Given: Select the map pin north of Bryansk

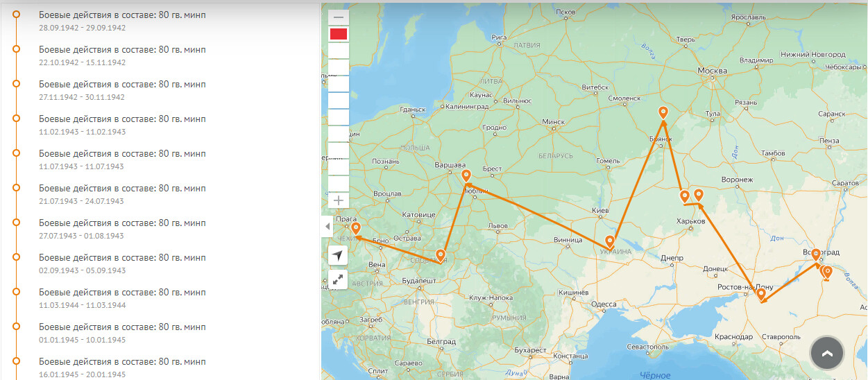Looking at the screenshot, I should coord(663,112).
